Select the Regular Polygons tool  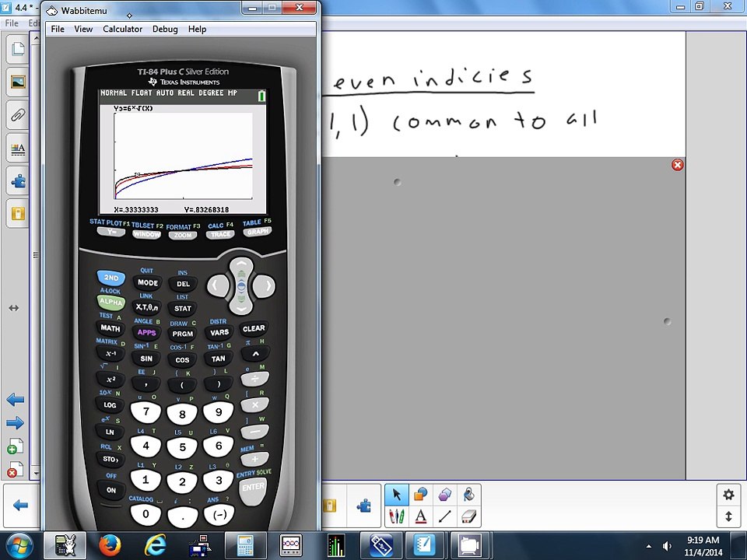coord(444,495)
